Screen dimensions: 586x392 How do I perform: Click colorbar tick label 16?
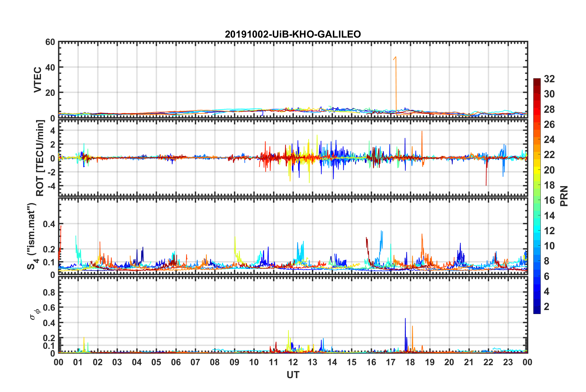(x=549, y=200)
